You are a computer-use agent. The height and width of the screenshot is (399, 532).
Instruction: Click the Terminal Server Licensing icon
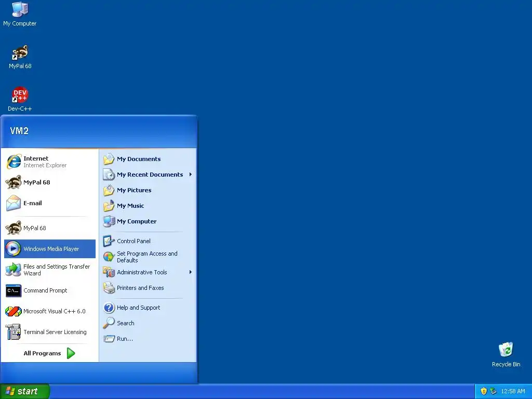point(13,332)
